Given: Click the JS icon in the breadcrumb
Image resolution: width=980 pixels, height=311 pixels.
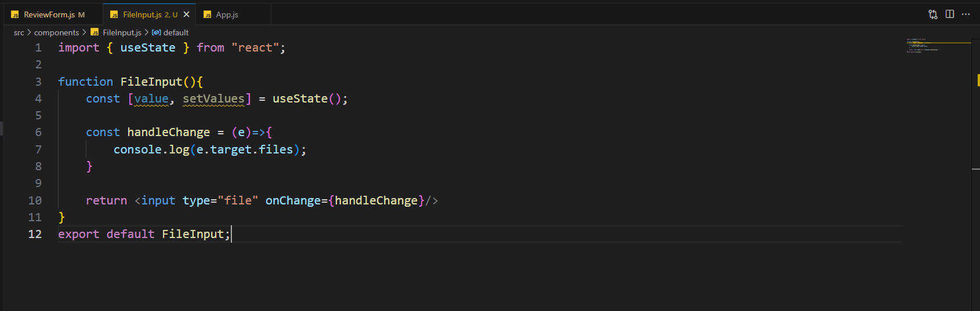Looking at the screenshot, I should point(95,32).
